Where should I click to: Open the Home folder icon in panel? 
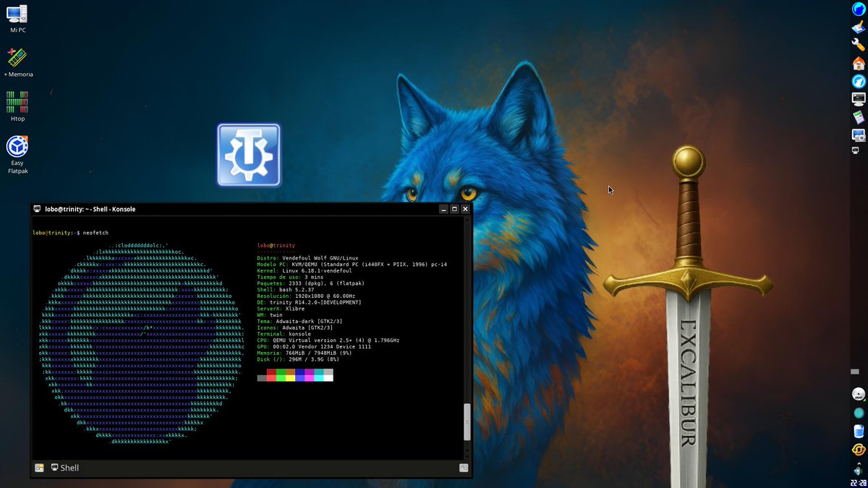point(859,63)
